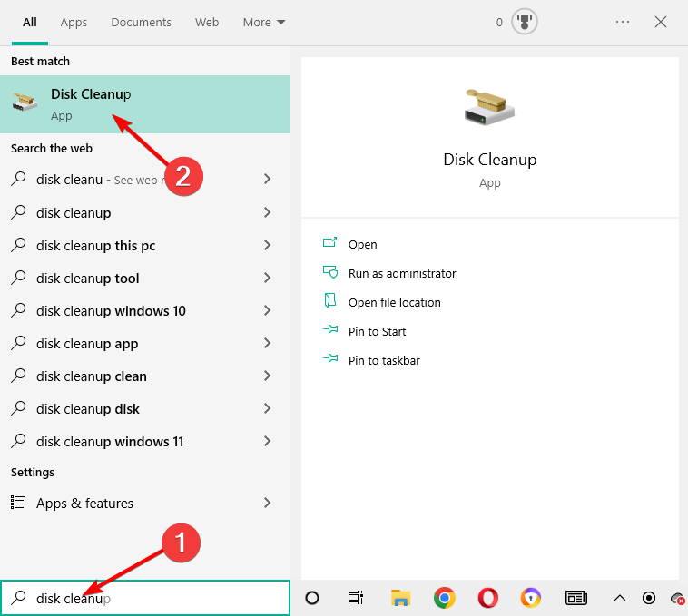This screenshot has height=616, width=688.
Task: Select the 'disk cleanup' web suggestion
Action: (x=145, y=212)
